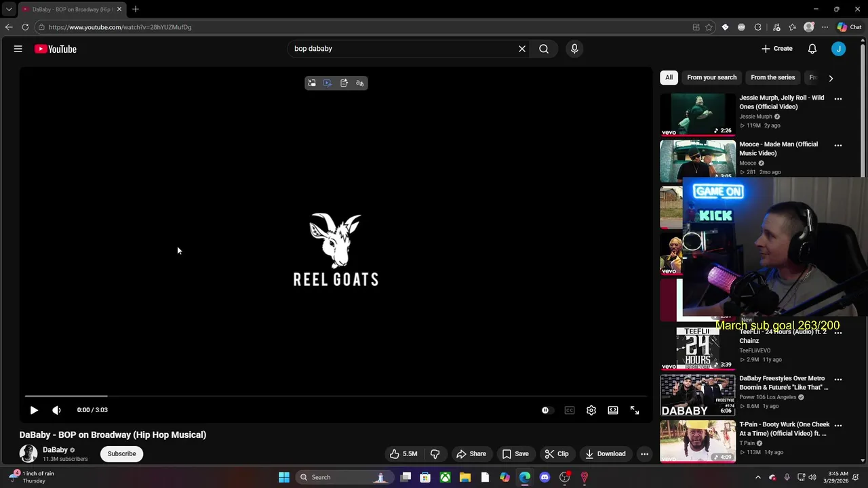Enter fullscreen mode
This screenshot has width=868, height=488.
click(x=635, y=410)
